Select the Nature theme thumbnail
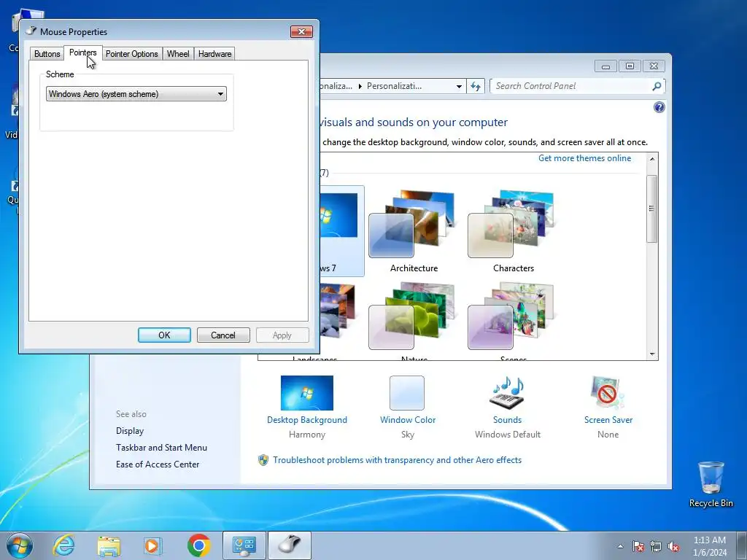The width and height of the screenshot is (747, 560). 414,316
